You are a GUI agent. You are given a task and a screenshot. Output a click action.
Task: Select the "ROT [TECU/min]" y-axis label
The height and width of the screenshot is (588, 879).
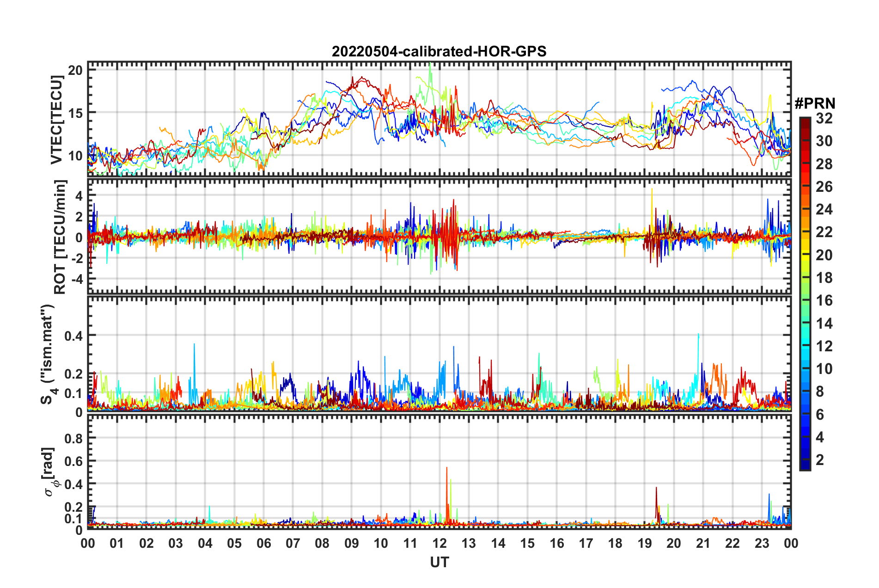(x=60, y=237)
